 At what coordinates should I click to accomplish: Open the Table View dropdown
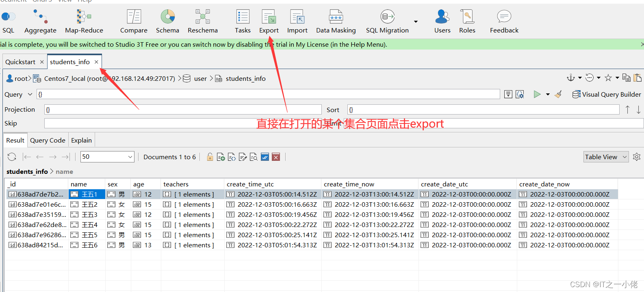606,157
